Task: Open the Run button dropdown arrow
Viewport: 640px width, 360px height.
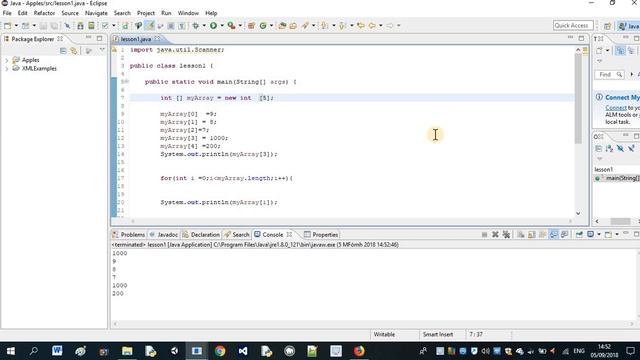Action: point(222,26)
